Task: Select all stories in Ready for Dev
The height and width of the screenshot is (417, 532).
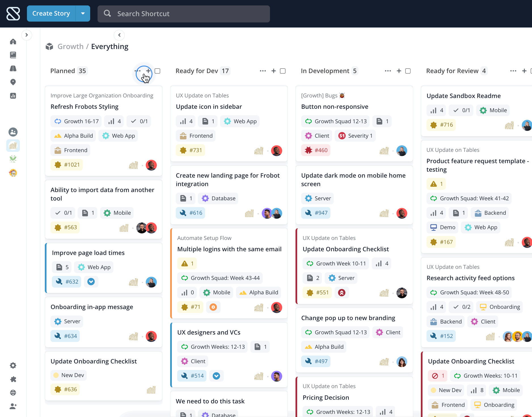Action: coord(283,71)
